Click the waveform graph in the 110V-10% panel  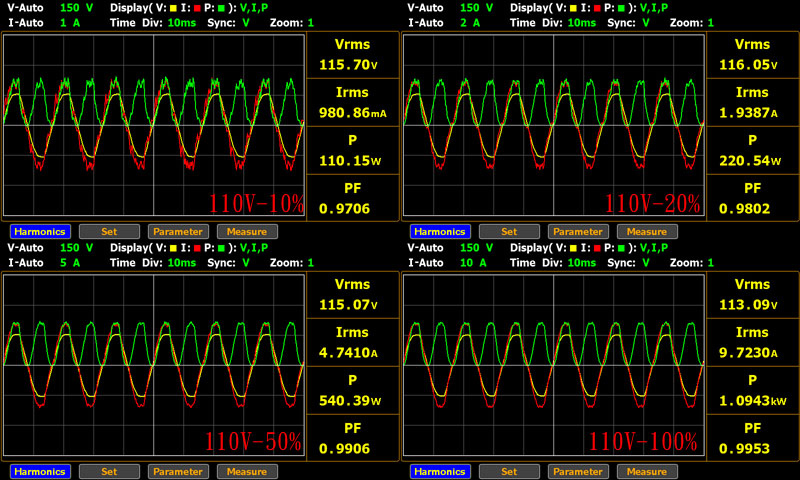click(154, 125)
